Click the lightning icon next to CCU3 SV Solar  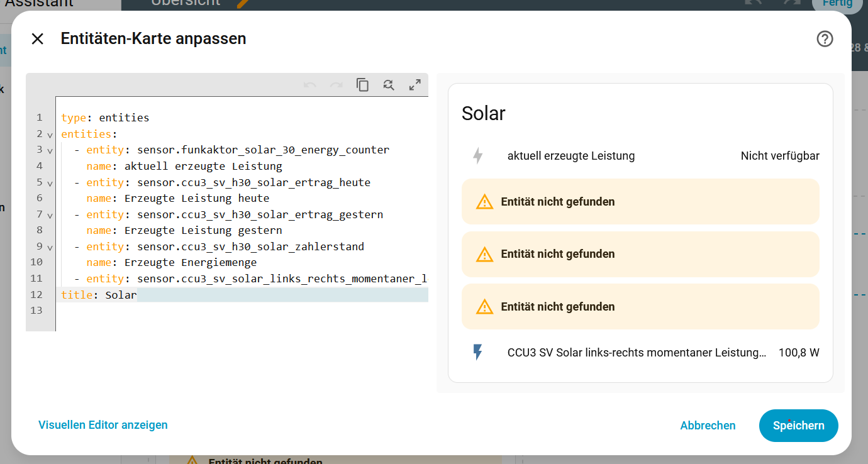(477, 353)
